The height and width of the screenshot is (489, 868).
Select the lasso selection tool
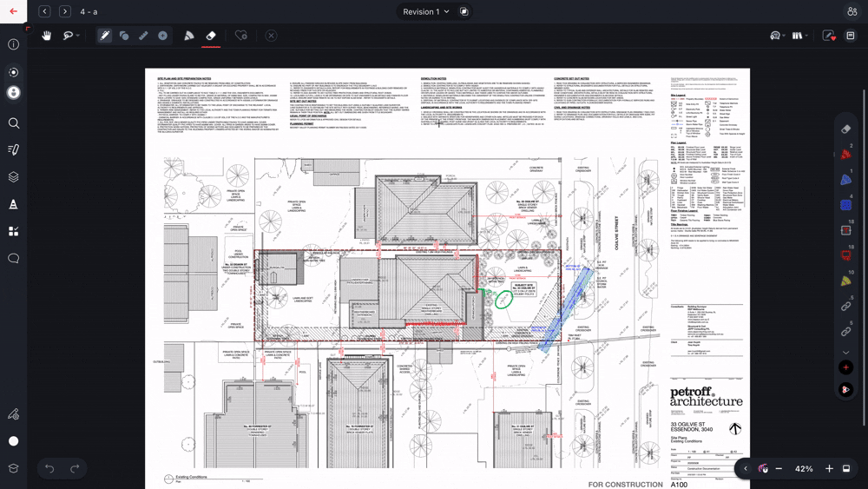pyautogui.click(x=68, y=36)
